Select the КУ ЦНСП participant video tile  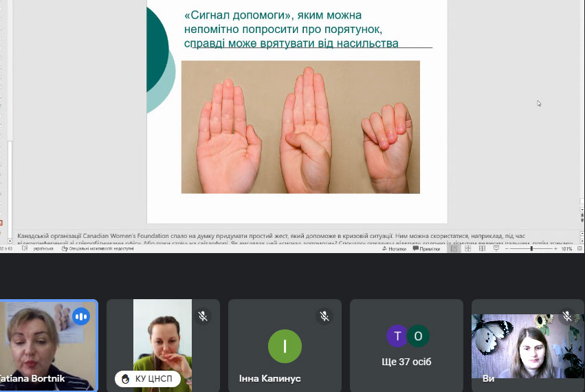pos(163,345)
